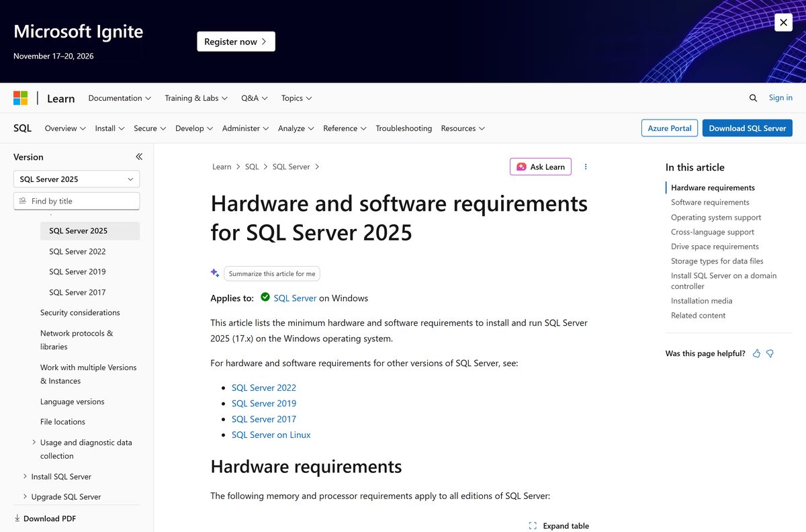Click SQL Server link after Applies to

(x=295, y=298)
